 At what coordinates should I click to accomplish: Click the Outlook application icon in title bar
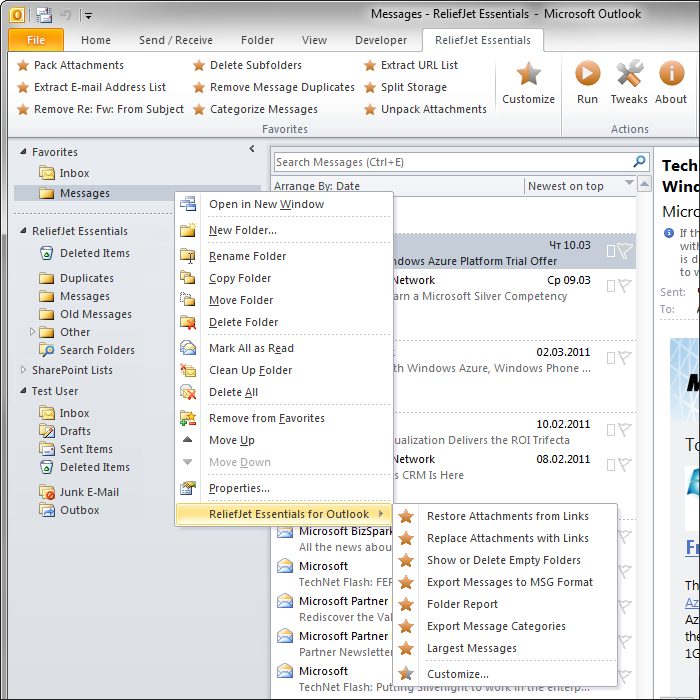(x=17, y=15)
